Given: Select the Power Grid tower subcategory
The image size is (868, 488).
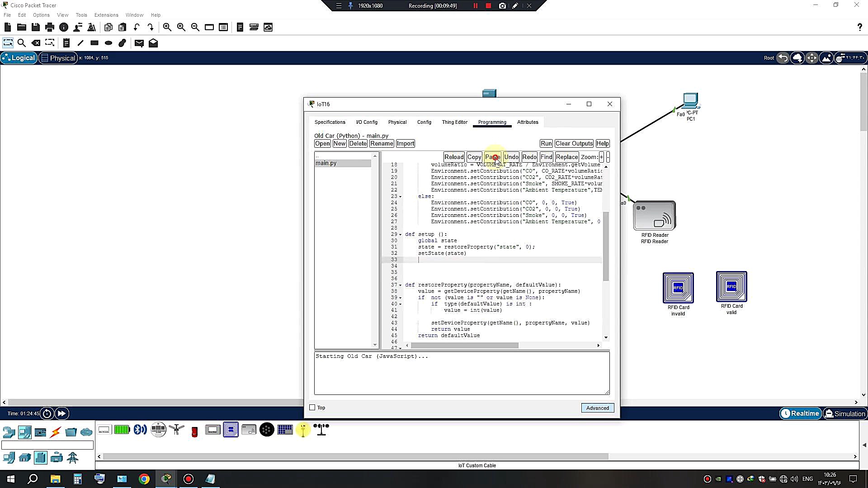Looking at the screenshot, I should click(72, 458).
